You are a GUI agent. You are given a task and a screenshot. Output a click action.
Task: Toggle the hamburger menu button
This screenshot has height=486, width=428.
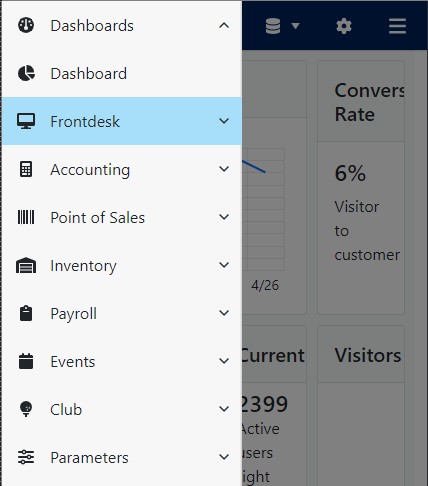(397, 26)
